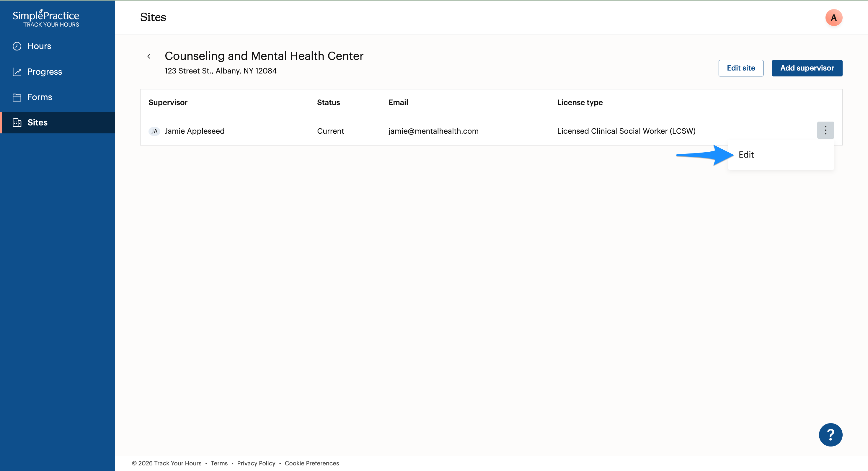Choose Edit from the supervisor menu
The image size is (868, 471).
point(781,155)
